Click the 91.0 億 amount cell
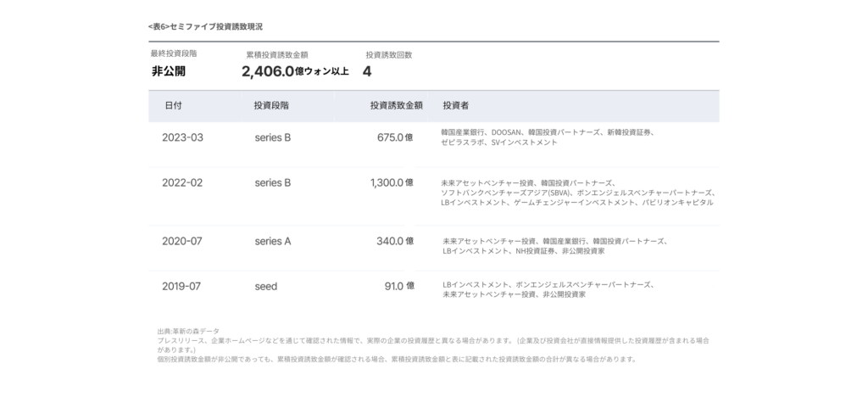The height and width of the screenshot is (397, 868). 399,286
